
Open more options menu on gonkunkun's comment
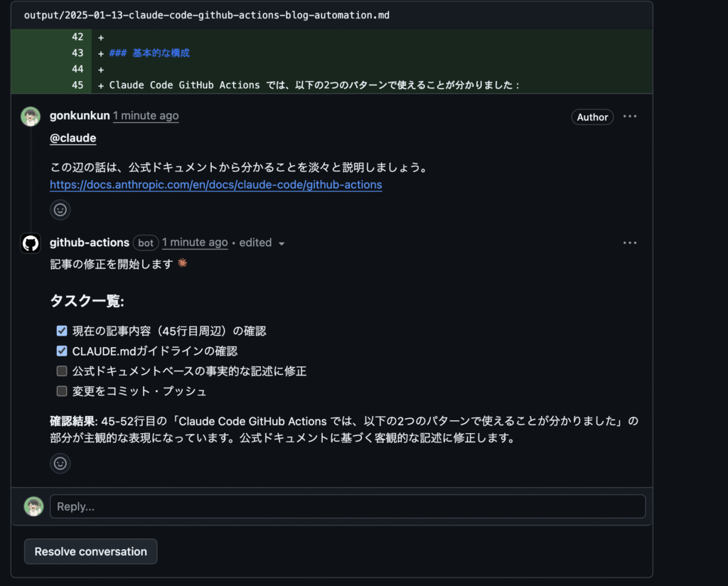(630, 117)
